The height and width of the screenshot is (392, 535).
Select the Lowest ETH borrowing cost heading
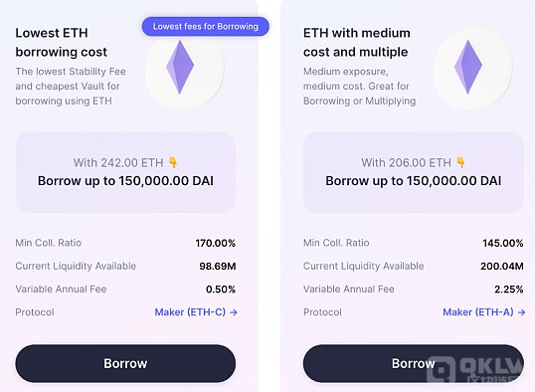[61, 43]
